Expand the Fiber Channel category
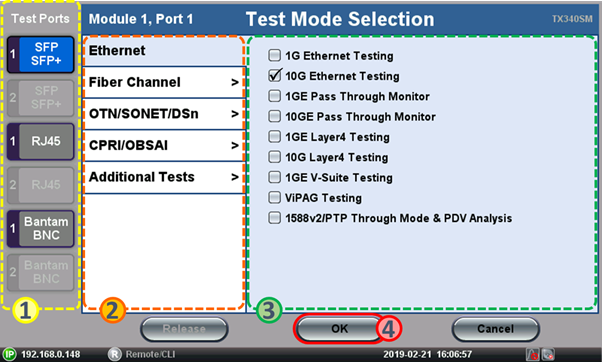The height and width of the screenshot is (362, 602). [164, 82]
